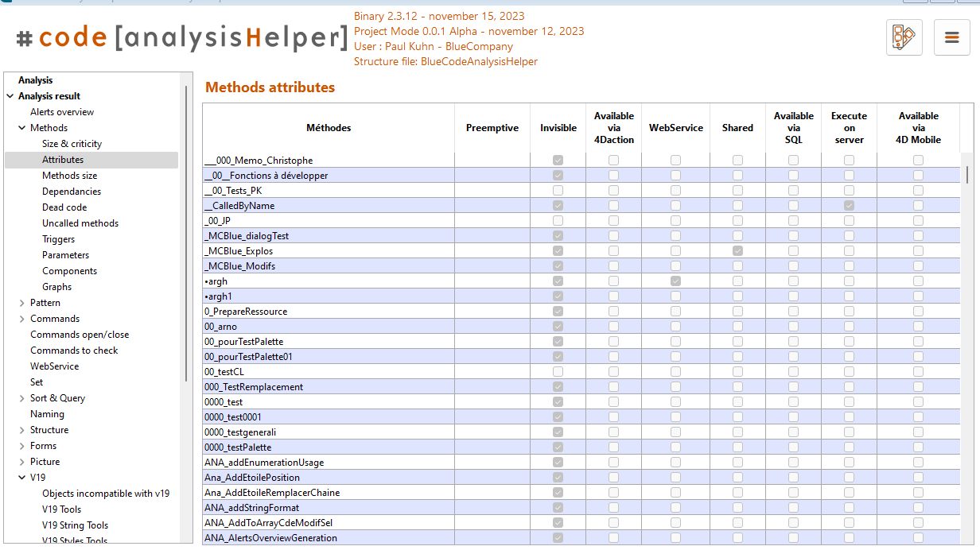Toggle Invisible checkbox for __00_Tests_PK
The image size is (980, 550).
tap(558, 191)
